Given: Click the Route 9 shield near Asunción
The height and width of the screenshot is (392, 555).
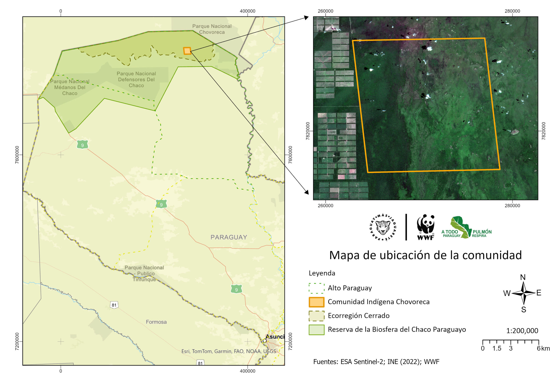Looking at the screenshot, I should coord(236,289).
